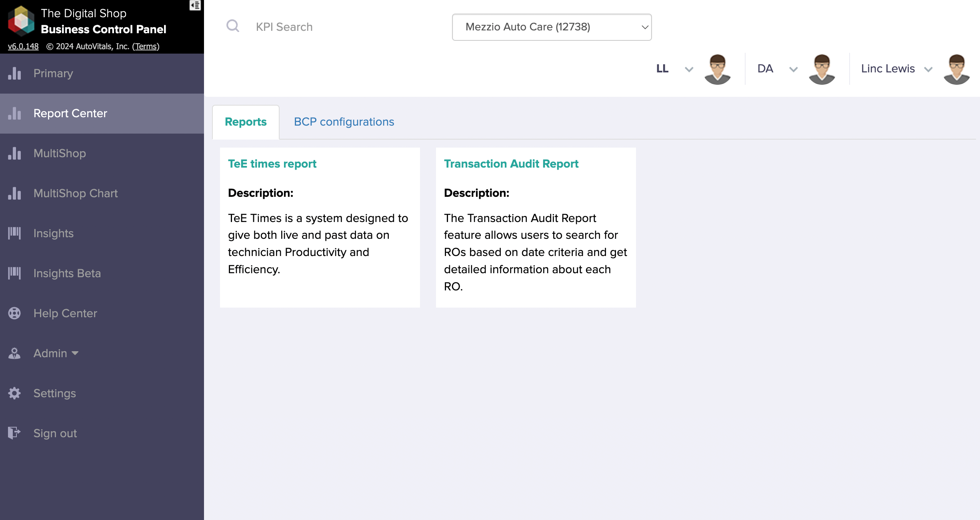This screenshot has height=520, width=980.
Task: Open MultiShop in the sidebar
Action: [102, 154]
